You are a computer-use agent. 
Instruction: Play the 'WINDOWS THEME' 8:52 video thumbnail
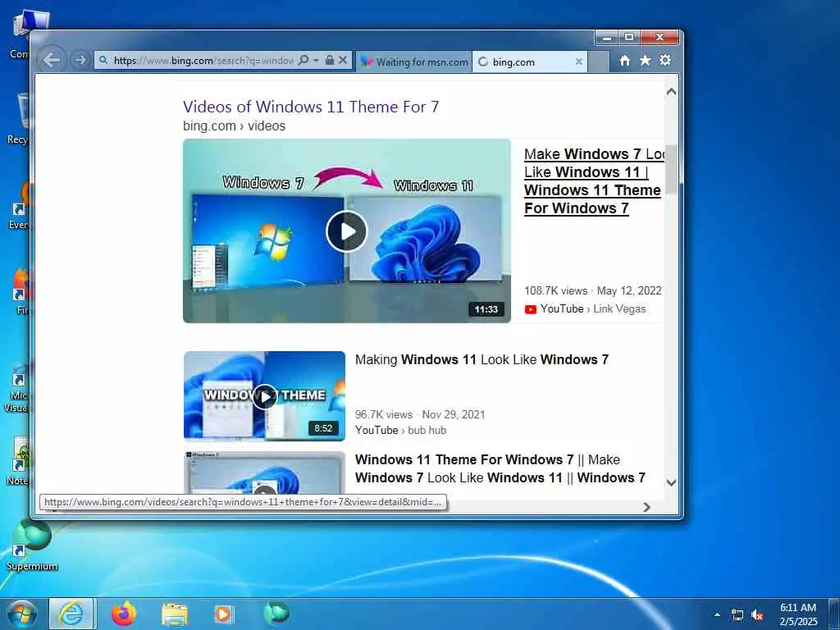(x=265, y=396)
